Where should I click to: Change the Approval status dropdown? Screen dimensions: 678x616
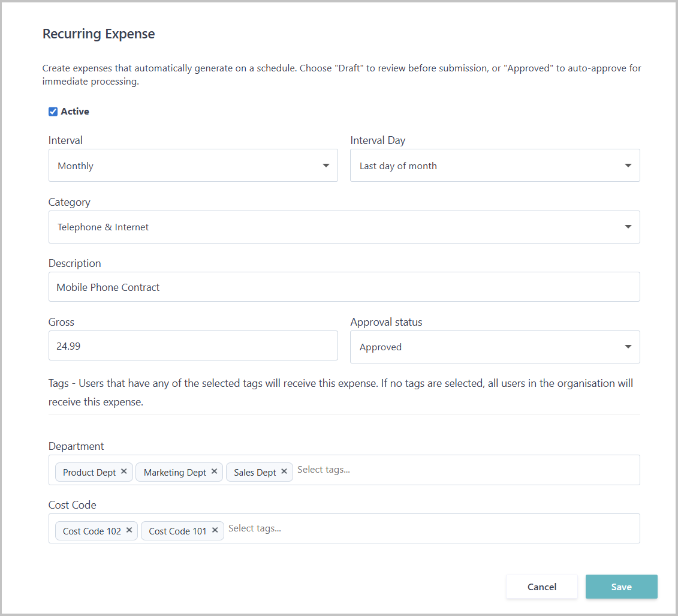[x=495, y=347]
